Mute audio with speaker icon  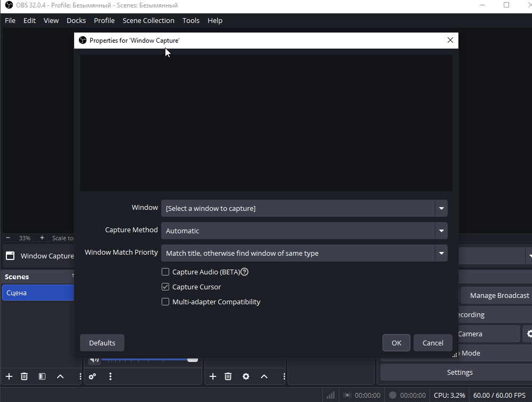94,360
